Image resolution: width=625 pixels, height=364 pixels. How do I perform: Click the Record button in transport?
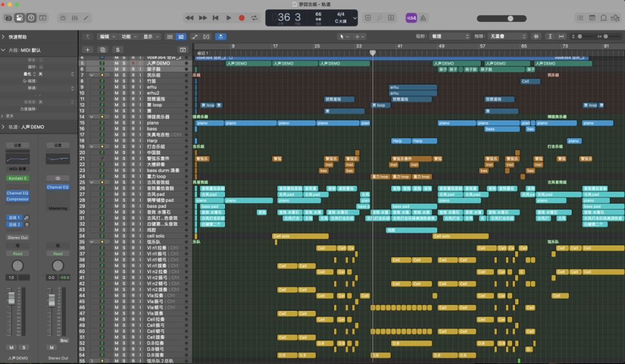click(x=242, y=18)
